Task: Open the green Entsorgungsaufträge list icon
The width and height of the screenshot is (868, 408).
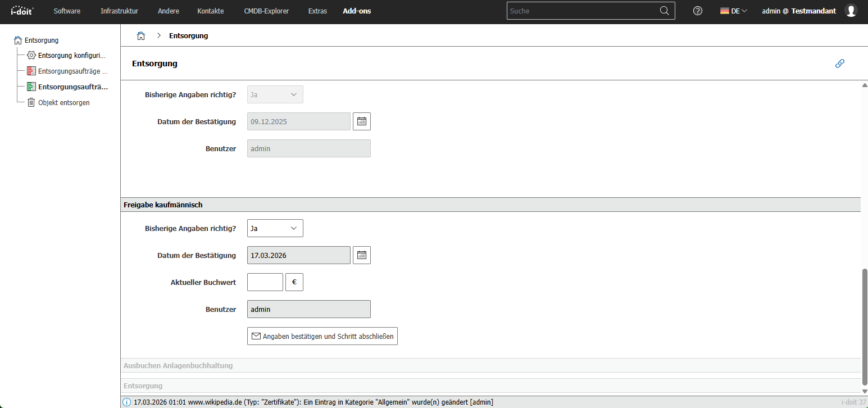Action: tap(31, 87)
